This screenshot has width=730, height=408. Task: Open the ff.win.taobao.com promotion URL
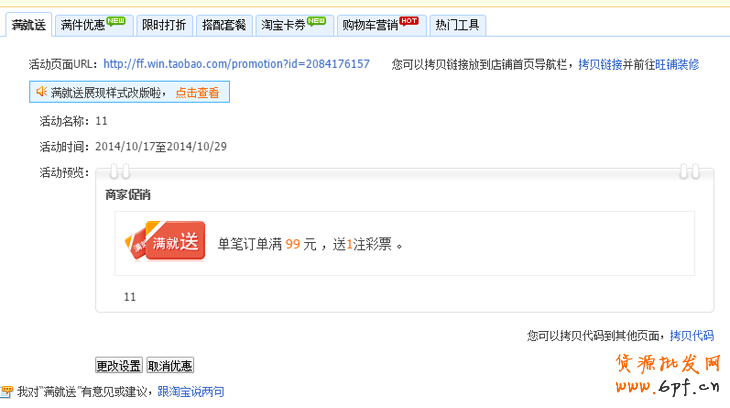[x=236, y=64]
